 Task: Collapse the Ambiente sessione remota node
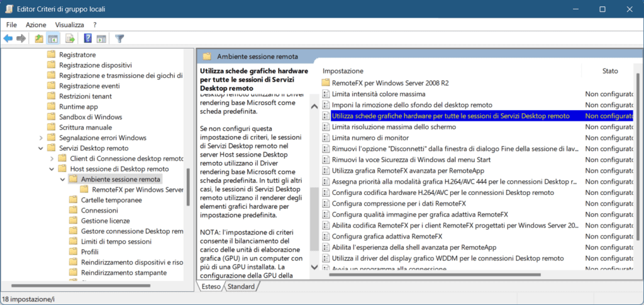tap(62, 179)
